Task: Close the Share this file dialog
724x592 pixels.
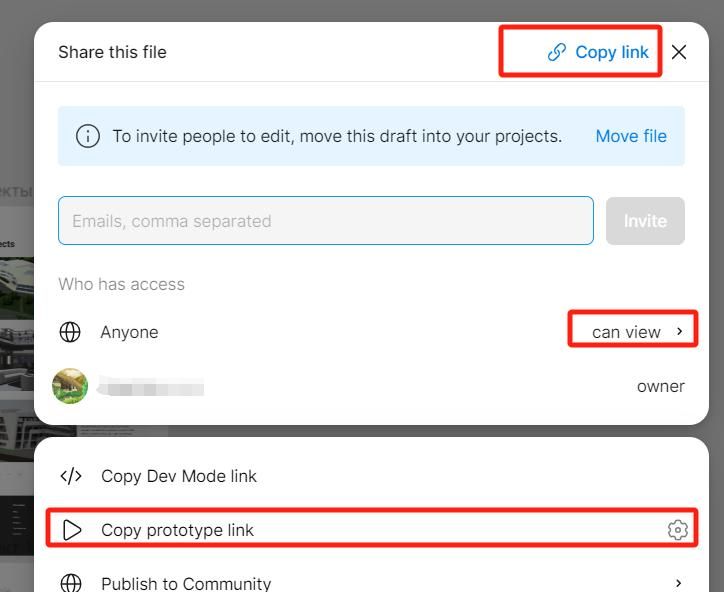Action: (679, 52)
